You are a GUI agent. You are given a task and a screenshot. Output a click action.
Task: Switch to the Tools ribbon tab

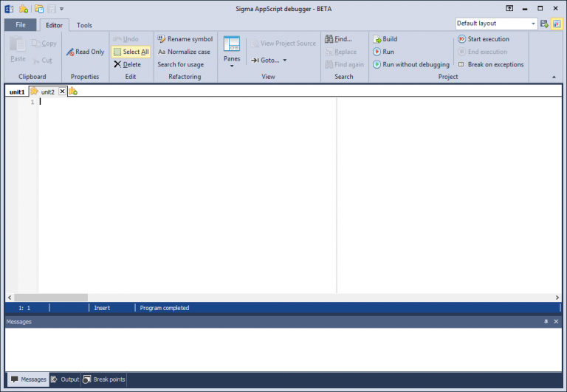(x=84, y=25)
